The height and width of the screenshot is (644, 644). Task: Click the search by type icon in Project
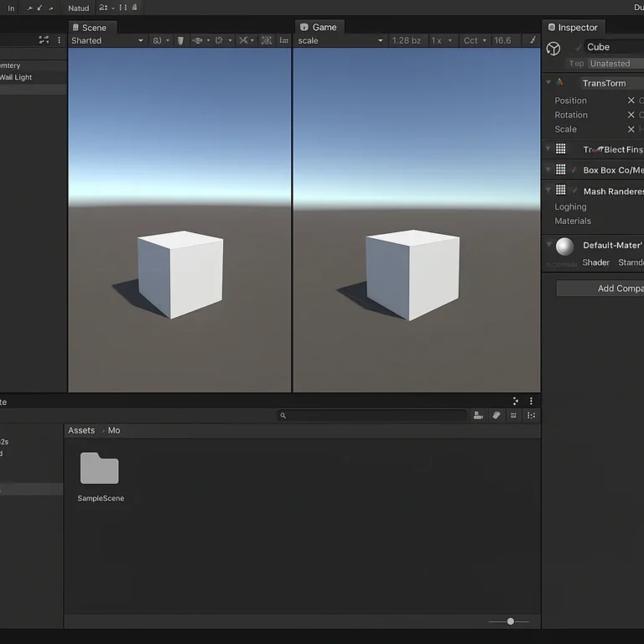[x=478, y=416]
